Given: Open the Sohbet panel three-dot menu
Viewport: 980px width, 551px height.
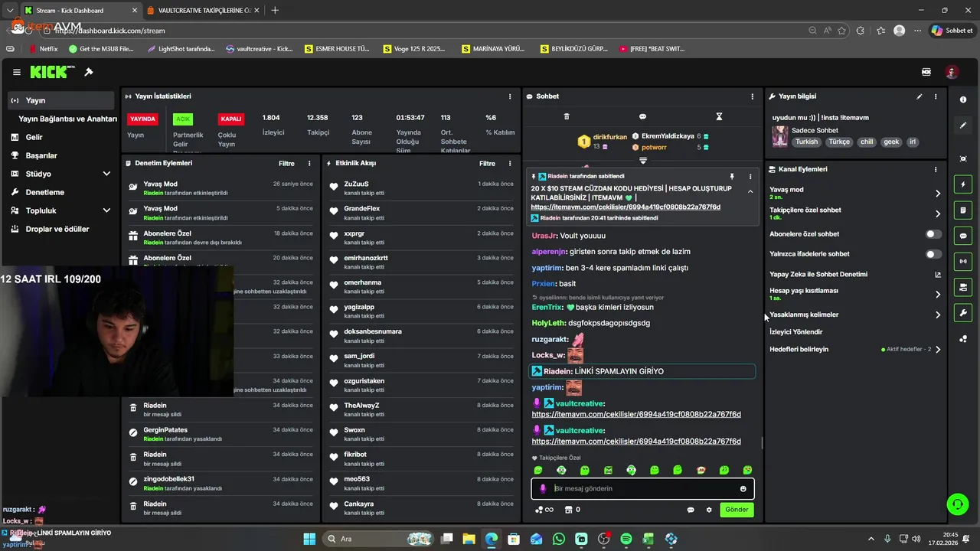Looking at the screenshot, I should tap(752, 96).
